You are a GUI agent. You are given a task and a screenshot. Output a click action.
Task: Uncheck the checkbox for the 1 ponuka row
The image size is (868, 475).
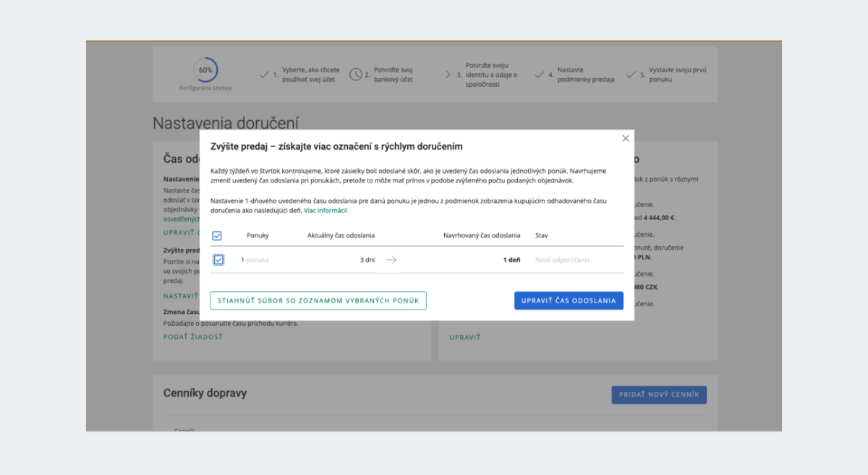(218, 259)
